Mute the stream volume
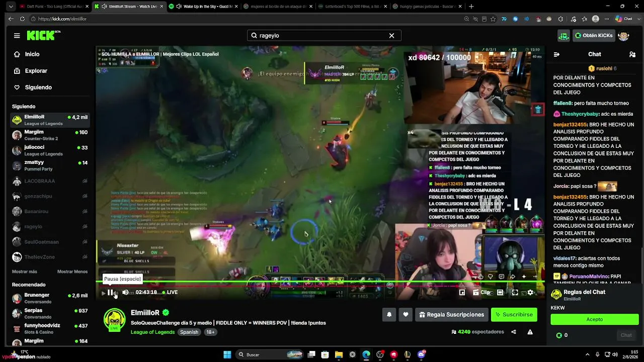 click(x=125, y=292)
